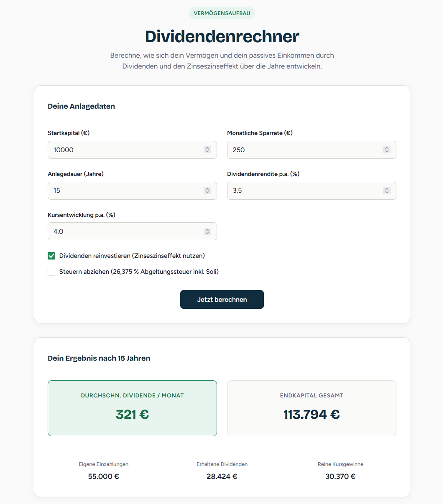This screenshot has height=504, width=442.
Task: Increase Monatliche Sparrate using its stepper arrow
Action: click(387, 148)
